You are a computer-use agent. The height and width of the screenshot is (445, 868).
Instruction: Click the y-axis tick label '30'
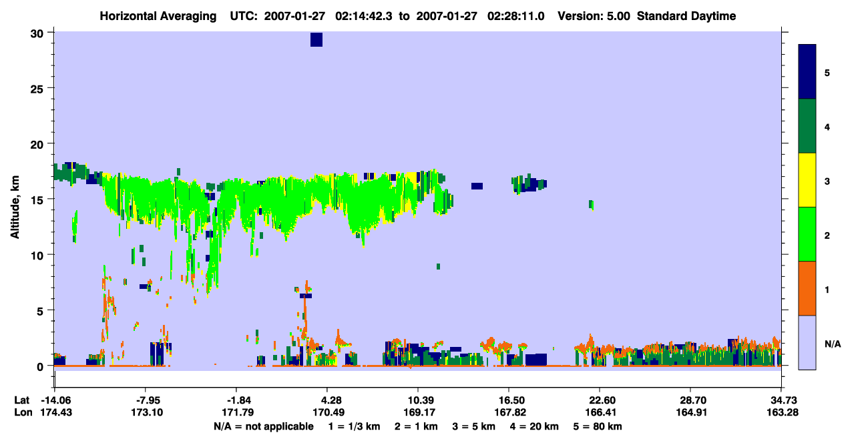(x=38, y=33)
